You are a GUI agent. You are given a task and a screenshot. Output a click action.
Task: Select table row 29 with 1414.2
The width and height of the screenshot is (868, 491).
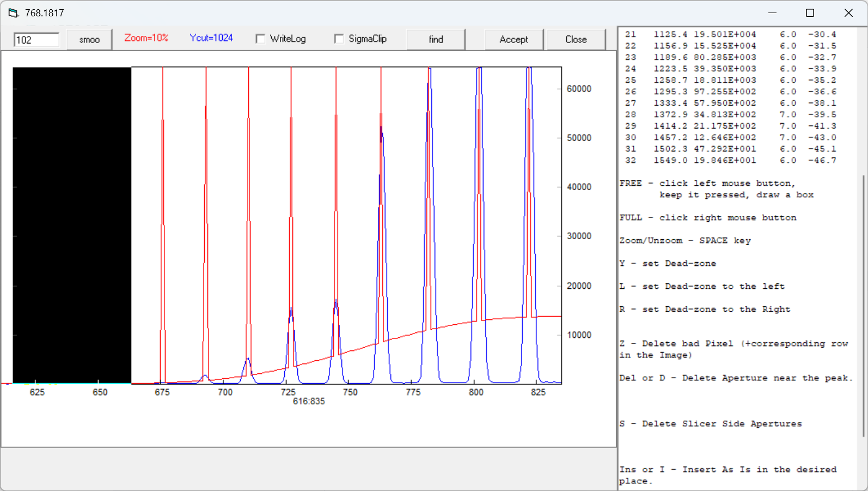click(x=730, y=126)
